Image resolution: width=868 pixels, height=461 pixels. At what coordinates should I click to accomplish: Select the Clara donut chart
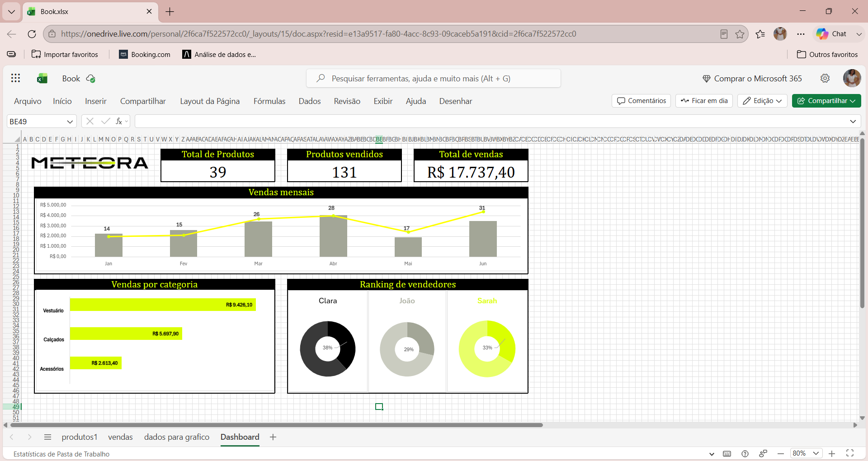(x=328, y=348)
